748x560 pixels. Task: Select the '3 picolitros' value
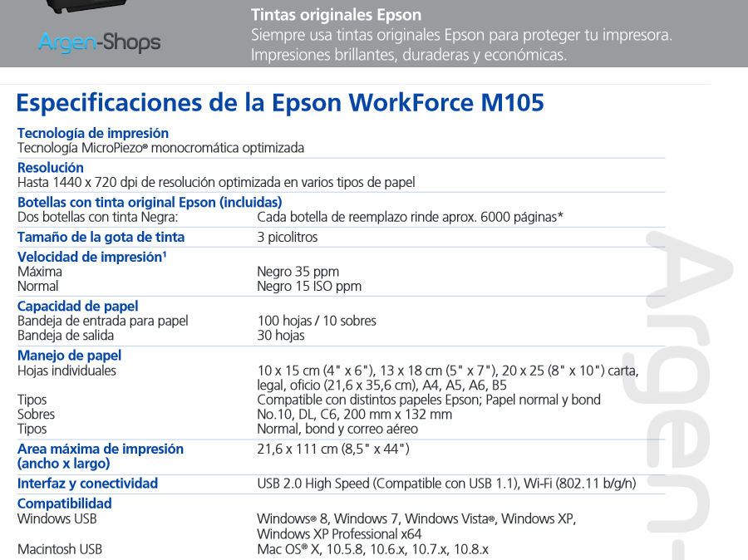pos(288,237)
